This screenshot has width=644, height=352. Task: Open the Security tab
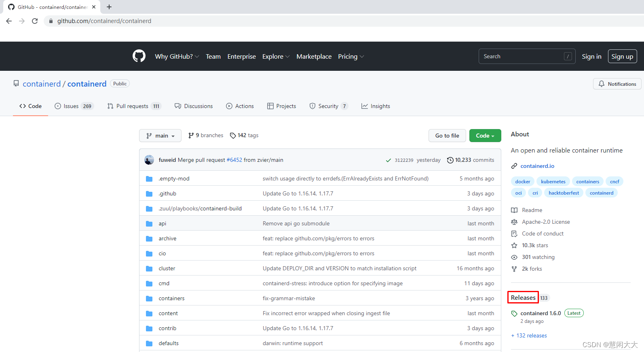point(329,106)
